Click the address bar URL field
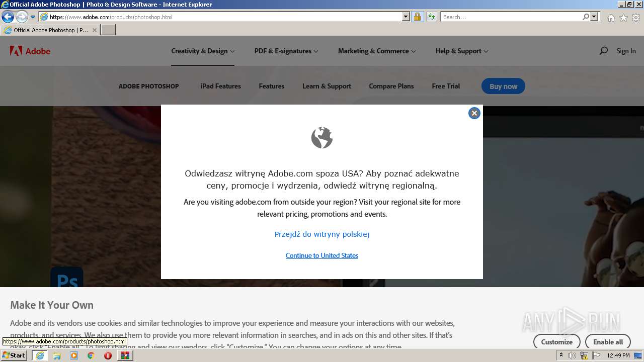The height and width of the screenshot is (362, 644). click(x=225, y=17)
